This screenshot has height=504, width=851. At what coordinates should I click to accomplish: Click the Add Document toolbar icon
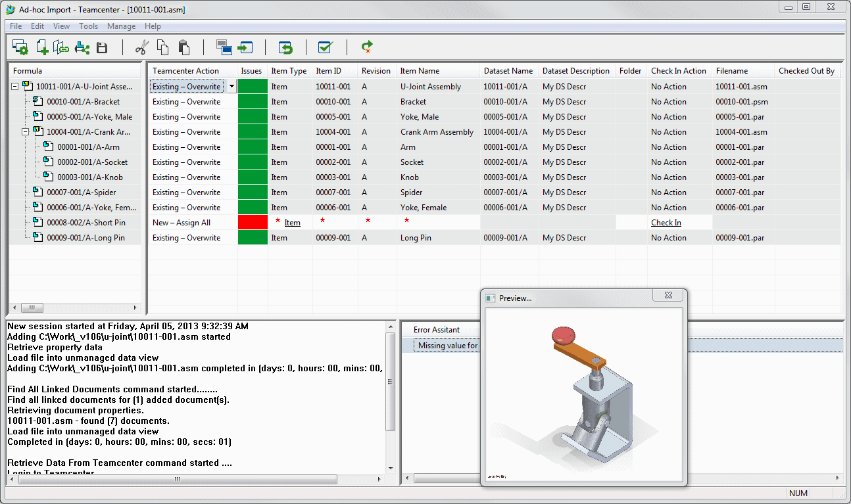pos(41,47)
